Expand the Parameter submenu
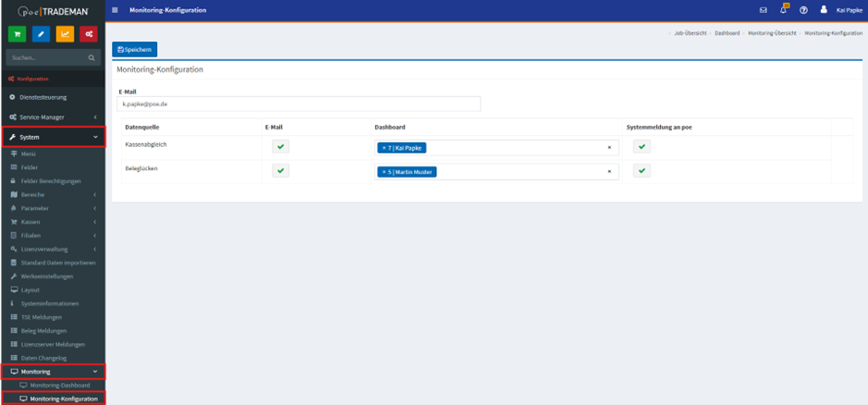Screen dimensions: 868x405 point(53,208)
